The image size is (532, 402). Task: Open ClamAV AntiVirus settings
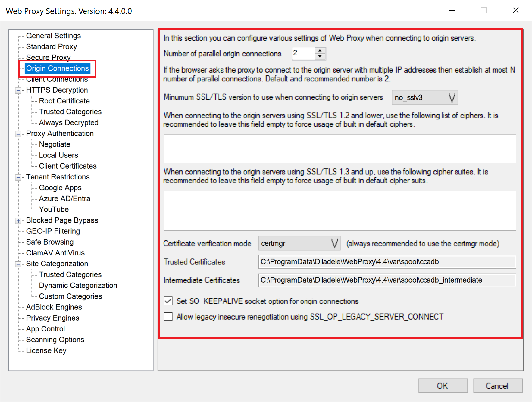tap(55, 253)
